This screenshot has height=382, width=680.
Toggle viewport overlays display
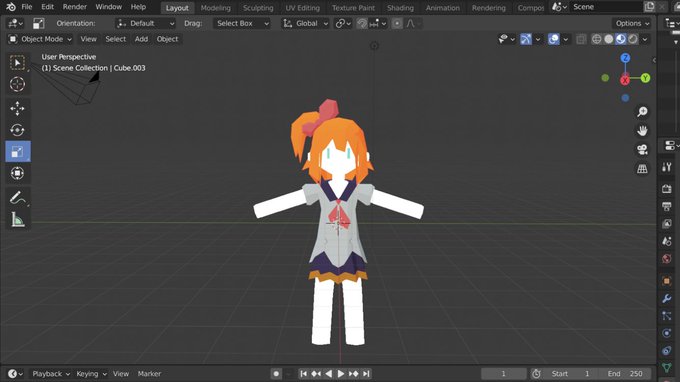553,39
